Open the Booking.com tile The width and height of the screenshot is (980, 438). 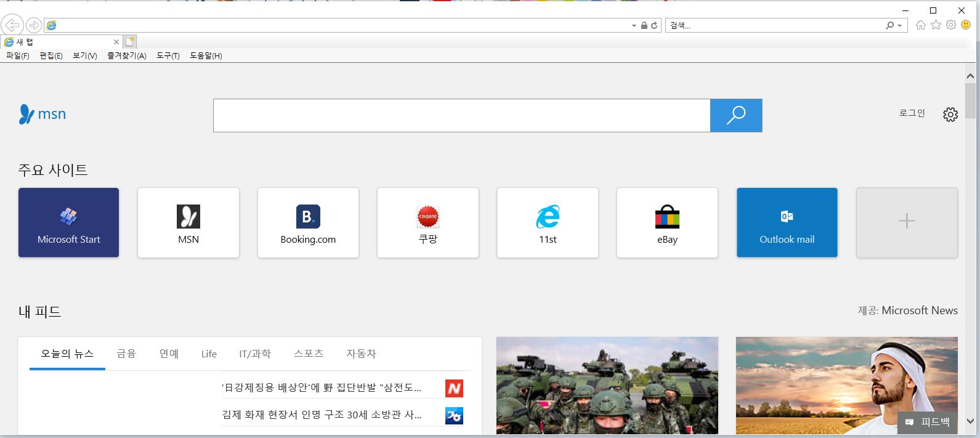coord(308,222)
